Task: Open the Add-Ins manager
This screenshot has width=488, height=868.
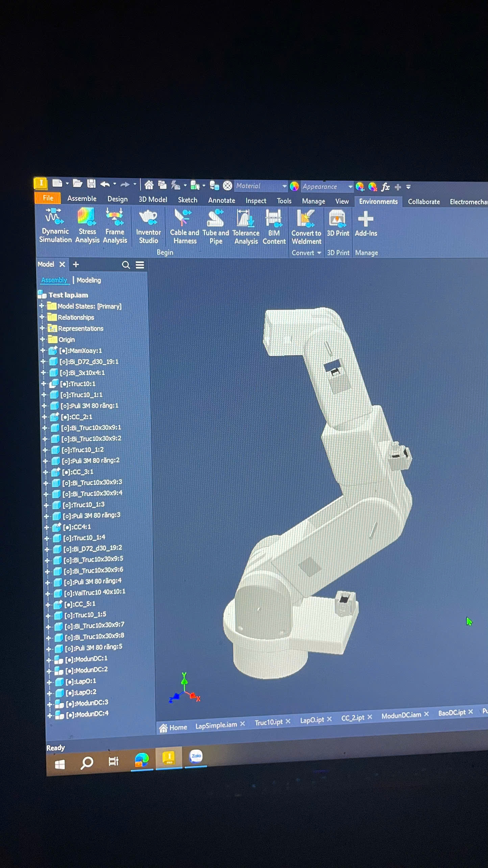Action: (366, 223)
